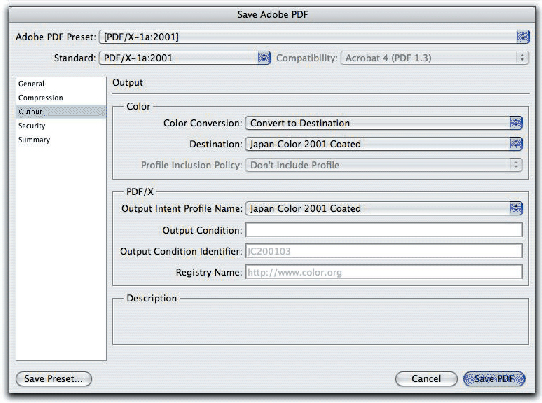Click Profile Inclusion Policy stepper arrows
Viewport: 542px width, 403px height.
pos(516,165)
